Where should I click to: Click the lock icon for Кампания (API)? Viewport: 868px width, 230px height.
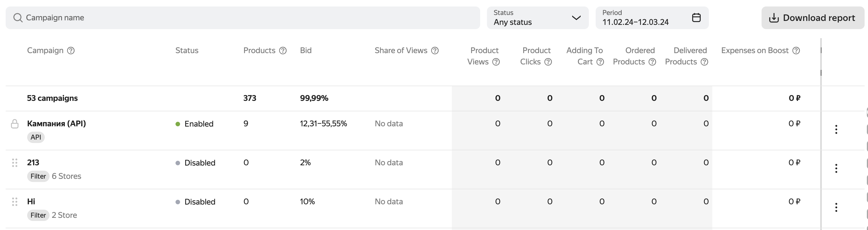tap(14, 124)
